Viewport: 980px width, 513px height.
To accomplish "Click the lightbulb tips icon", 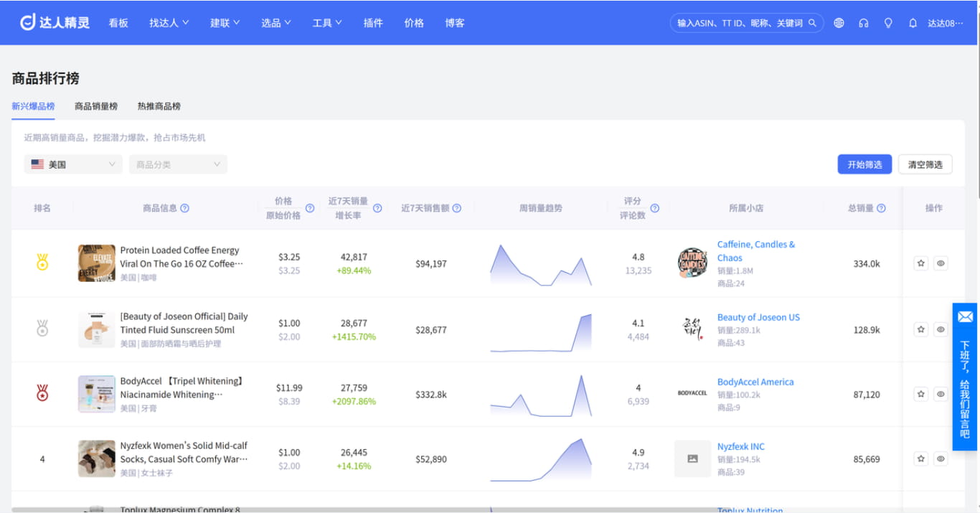I will (888, 23).
